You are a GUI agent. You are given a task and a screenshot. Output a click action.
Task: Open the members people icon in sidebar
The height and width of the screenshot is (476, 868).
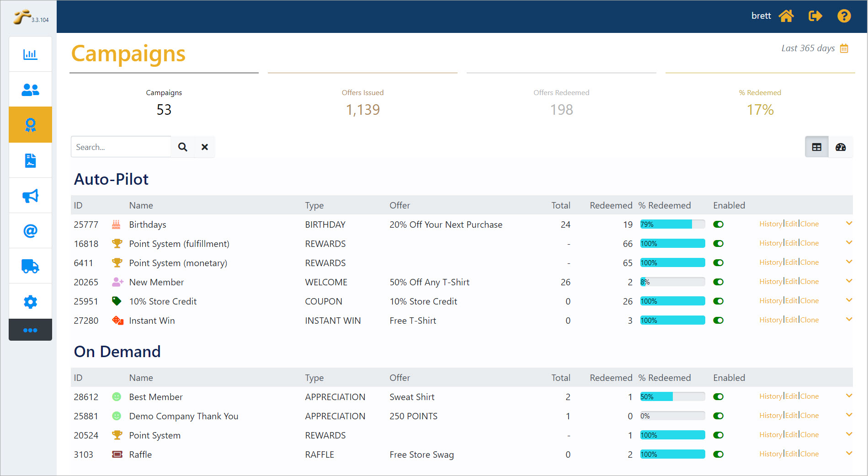click(30, 90)
